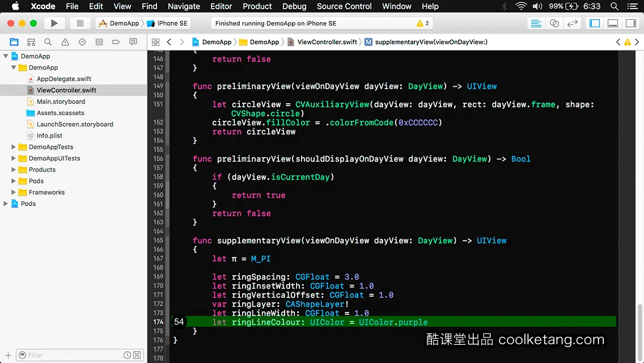Toggle recent files filter clock icon
Image resolution: width=644 pixels, height=363 pixels.
(x=128, y=355)
